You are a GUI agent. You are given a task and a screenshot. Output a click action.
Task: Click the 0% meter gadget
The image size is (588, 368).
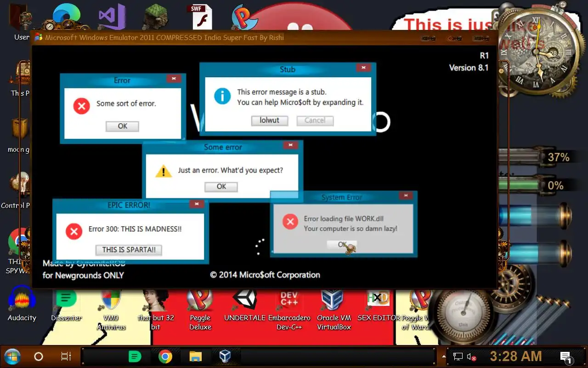click(535, 185)
